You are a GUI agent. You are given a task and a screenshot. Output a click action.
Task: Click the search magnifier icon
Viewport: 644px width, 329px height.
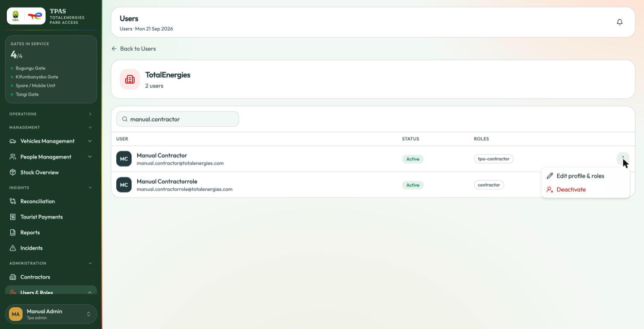pos(125,119)
